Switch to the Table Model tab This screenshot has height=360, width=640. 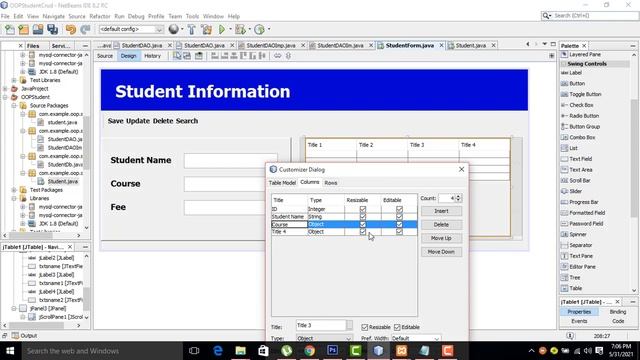coord(282,183)
